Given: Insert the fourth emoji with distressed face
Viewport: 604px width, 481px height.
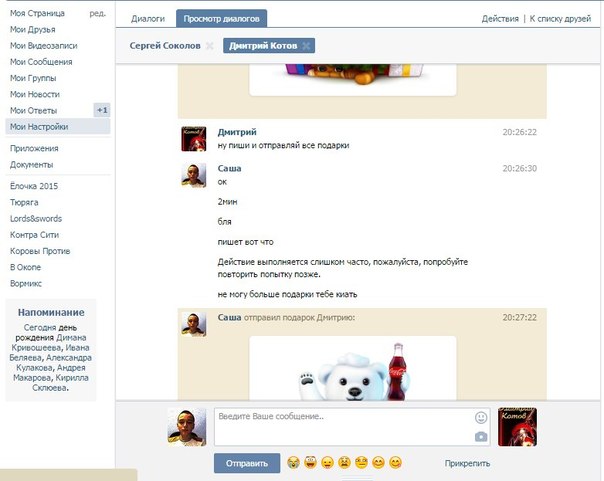Looking at the screenshot, I should click(x=344, y=462).
